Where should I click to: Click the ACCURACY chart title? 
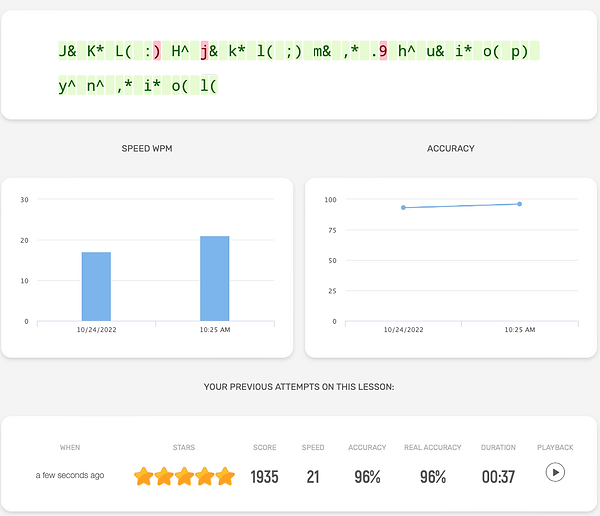tap(451, 149)
